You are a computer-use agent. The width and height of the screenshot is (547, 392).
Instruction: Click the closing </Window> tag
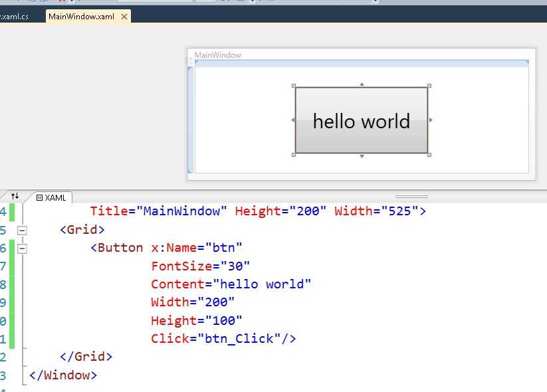click(x=63, y=375)
